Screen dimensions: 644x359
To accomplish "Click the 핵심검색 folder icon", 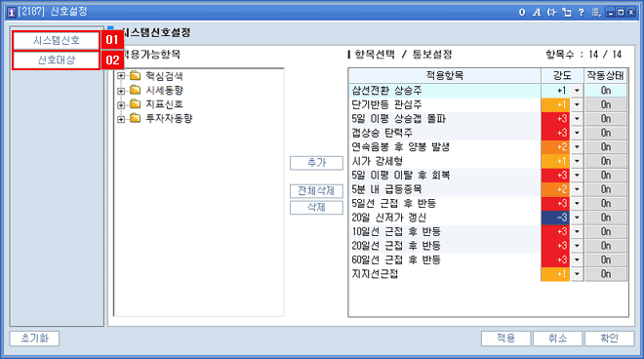I will pos(135,75).
